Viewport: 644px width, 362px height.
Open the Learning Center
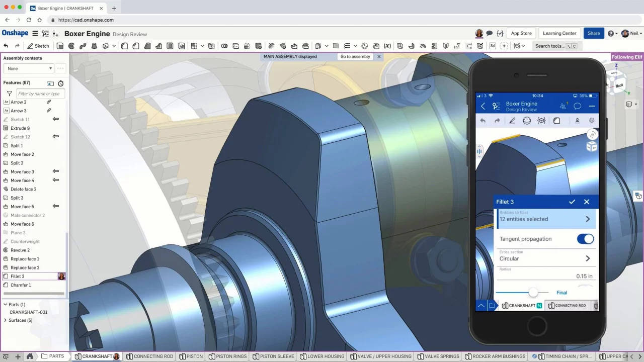(x=559, y=33)
